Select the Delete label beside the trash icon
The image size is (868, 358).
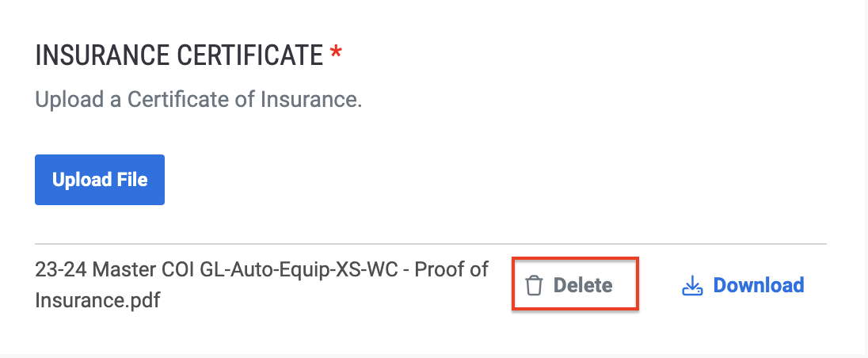pyautogui.click(x=583, y=285)
